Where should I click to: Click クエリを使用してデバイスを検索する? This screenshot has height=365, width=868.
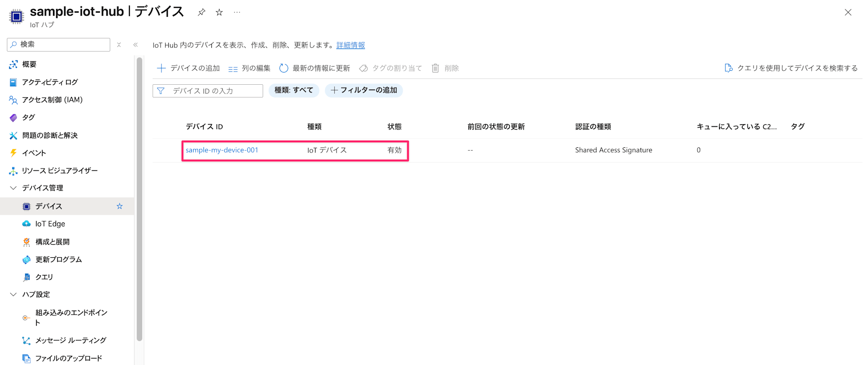[791, 68]
